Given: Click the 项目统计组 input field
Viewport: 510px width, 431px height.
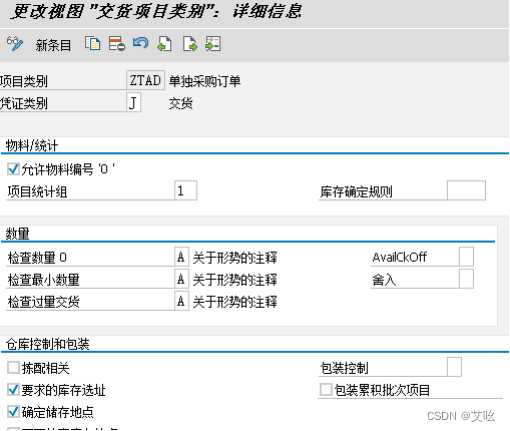Looking at the screenshot, I should tap(185, 191).
